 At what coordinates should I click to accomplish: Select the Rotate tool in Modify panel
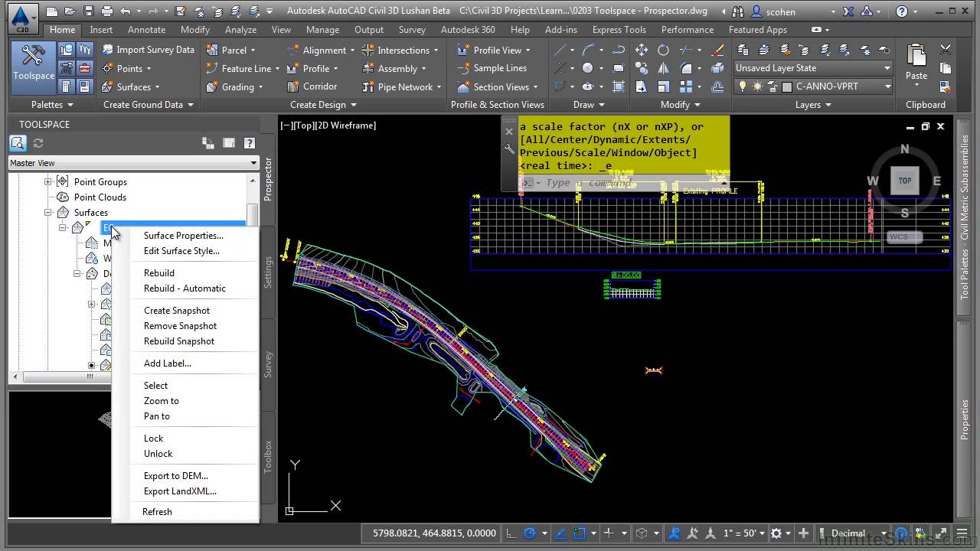click(x=663, y=50)
